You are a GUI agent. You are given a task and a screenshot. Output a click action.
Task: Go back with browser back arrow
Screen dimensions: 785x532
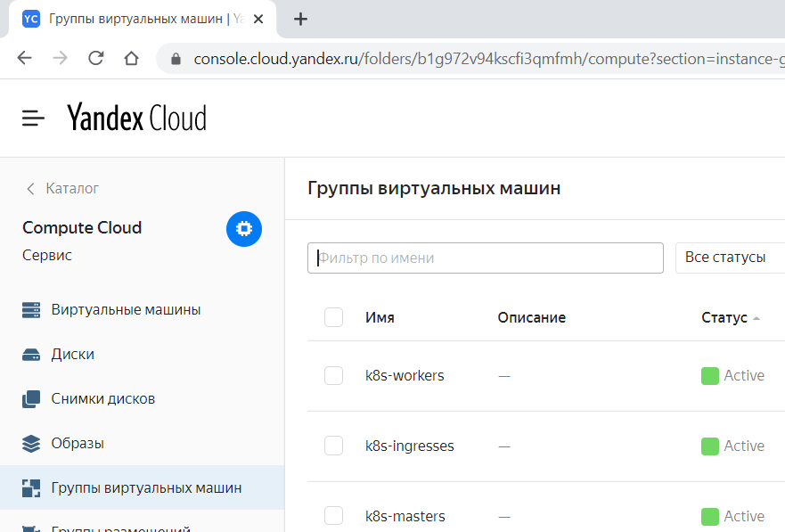pos(25,59)
